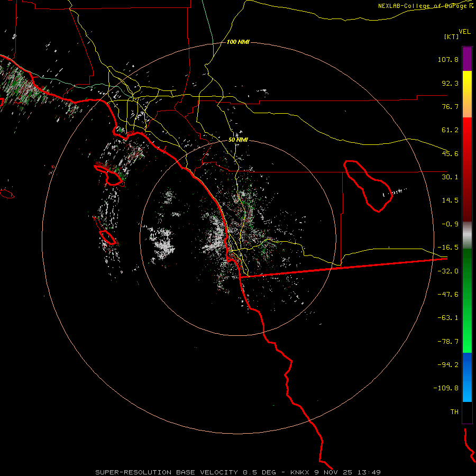Click the gray near-zero segment of color scale

coord(467,235)
